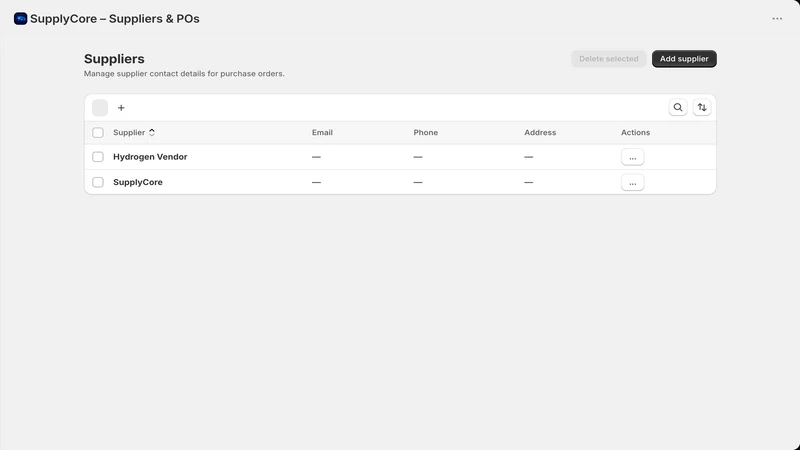Select the SupplyCore row checkbox

(98, 182)
